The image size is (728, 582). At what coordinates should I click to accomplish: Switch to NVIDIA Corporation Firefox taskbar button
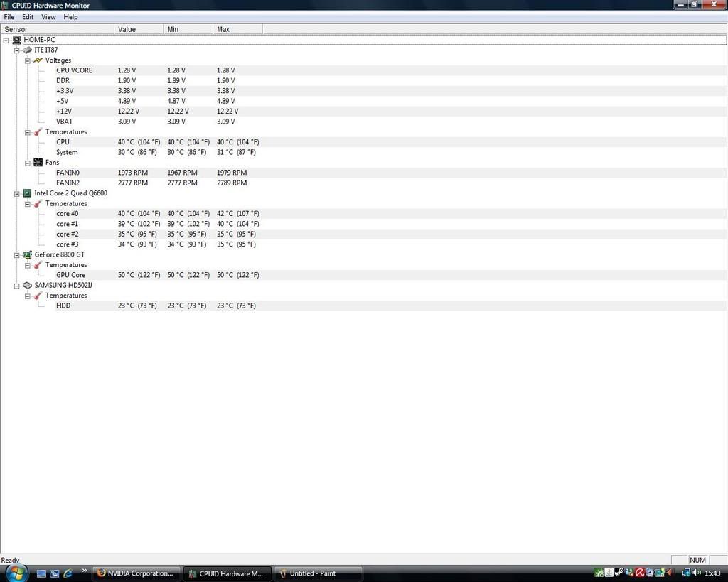(136, 573)
